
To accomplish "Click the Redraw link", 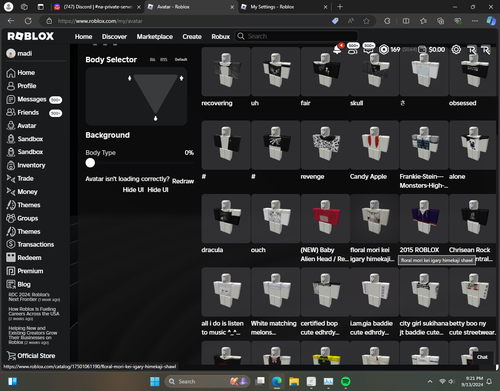I will pos(183,181).
